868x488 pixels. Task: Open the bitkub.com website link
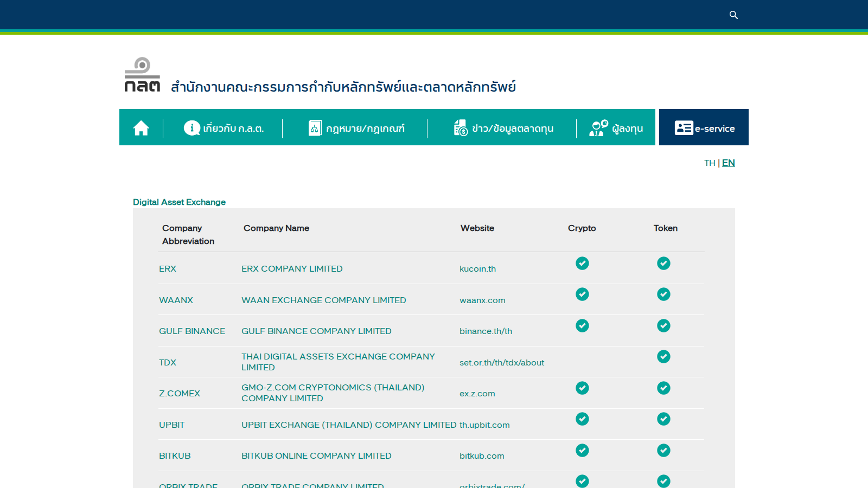click(482, 456)
